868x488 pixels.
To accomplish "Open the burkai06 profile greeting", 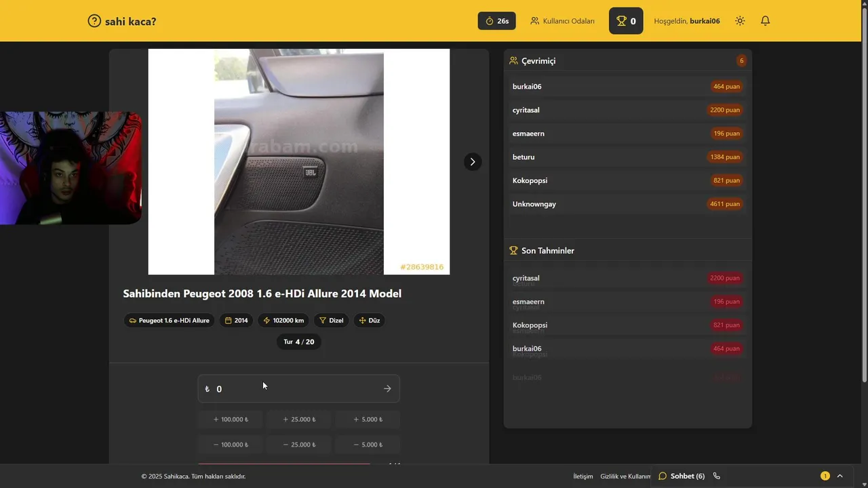I will [687, 21].
